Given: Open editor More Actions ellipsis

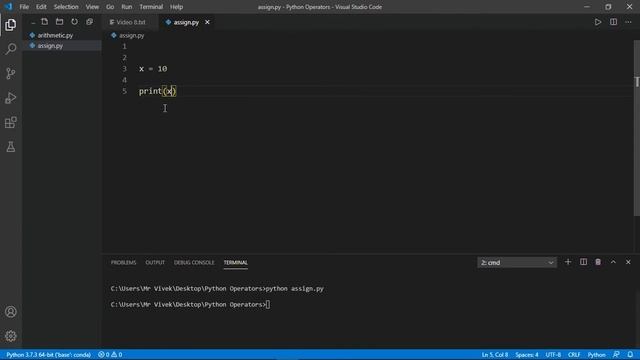Looking at the screenshot, I should click(628, 22).
